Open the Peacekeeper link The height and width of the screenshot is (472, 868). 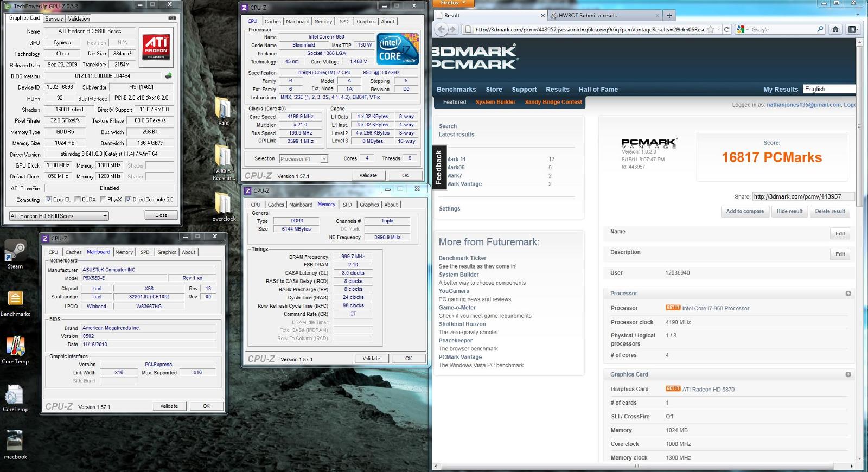pos(456,341)
